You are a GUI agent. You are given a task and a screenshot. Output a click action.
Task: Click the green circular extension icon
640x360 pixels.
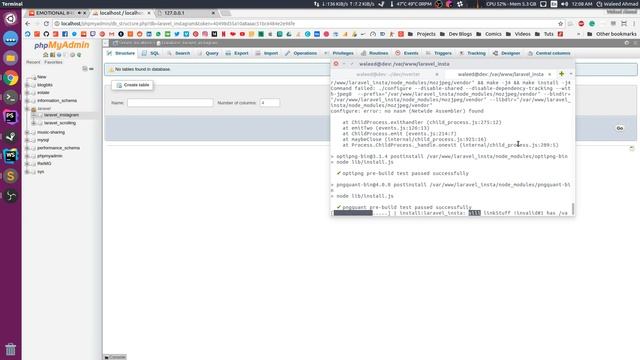click(592, 24)
